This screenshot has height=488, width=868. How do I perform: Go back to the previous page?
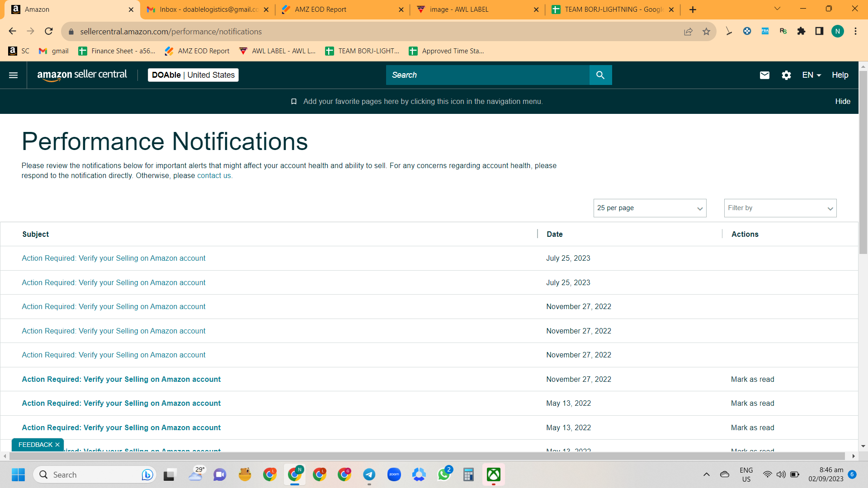coord(12,31)
